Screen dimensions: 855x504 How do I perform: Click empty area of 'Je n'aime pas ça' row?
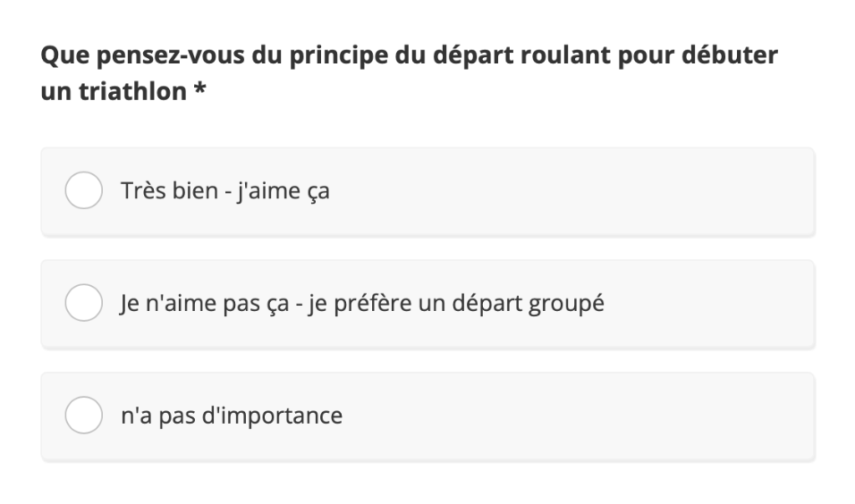tap(709, 304)
